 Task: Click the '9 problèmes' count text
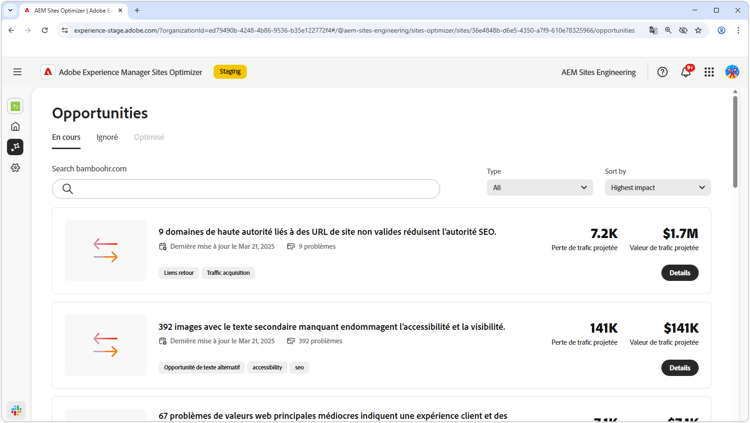click(x=317, y=246)
